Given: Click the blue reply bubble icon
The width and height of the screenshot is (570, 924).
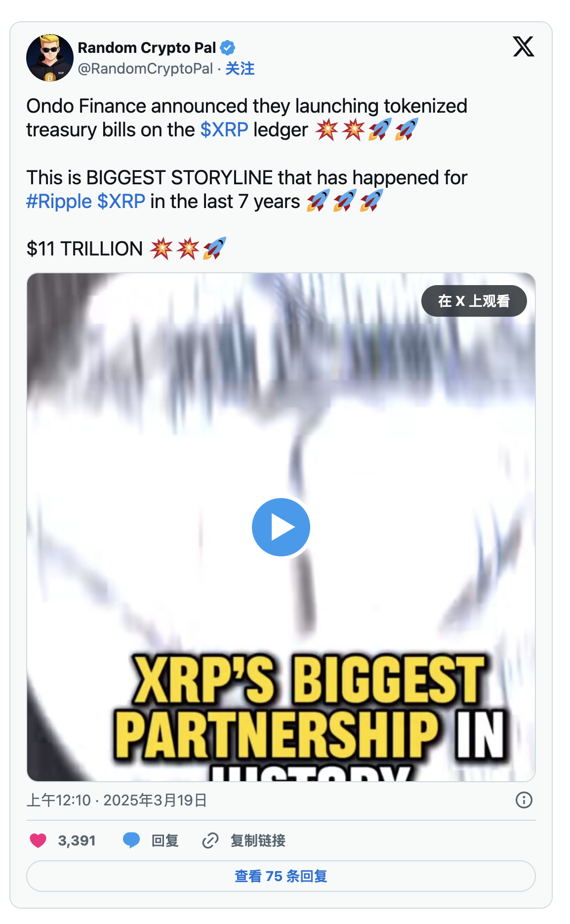Looking at the screenshot, I should pyautogui.click(x=131, y=840).
